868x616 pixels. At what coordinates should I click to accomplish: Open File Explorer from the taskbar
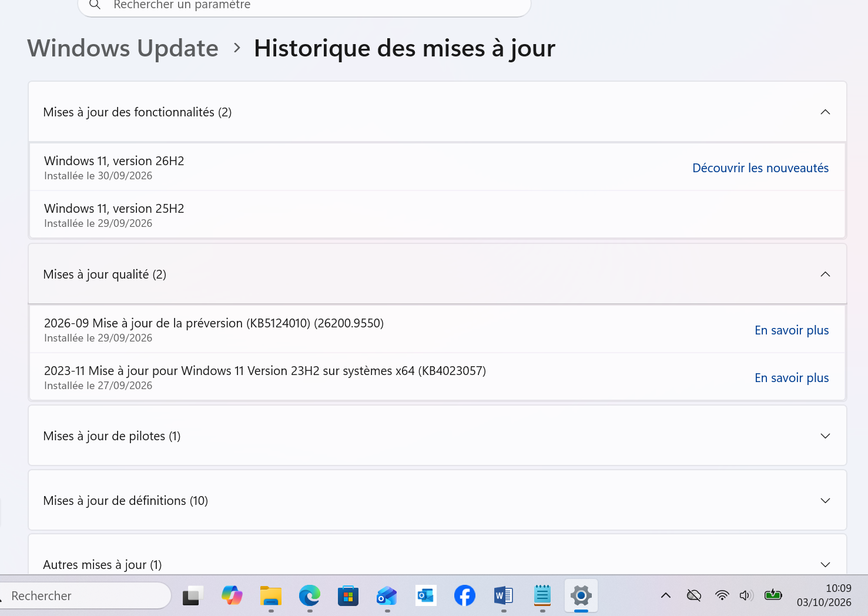(271, 596)
